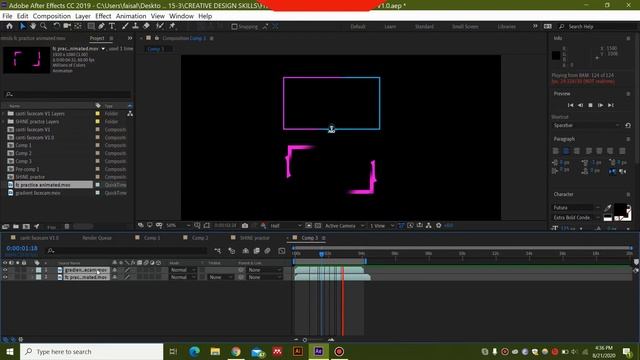Click the Stop button in Preview panel

[x=590, y=105]
